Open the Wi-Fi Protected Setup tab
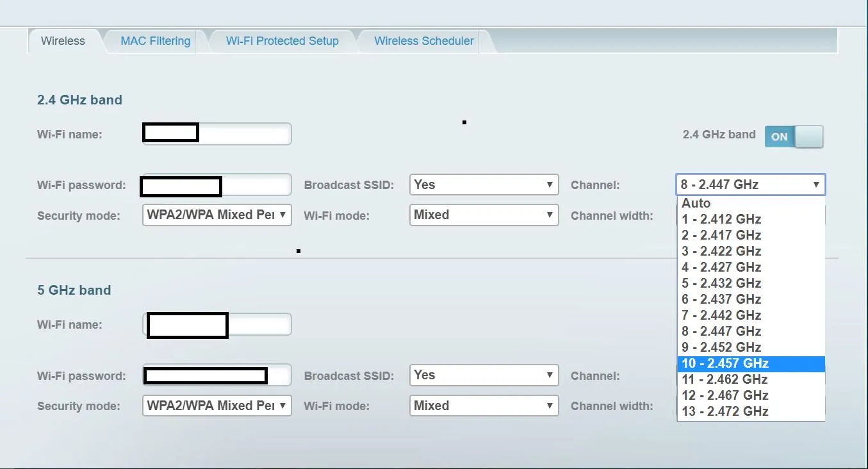This screenshot has height=469, width=868. pyautogui.click(x=282, y=41)
